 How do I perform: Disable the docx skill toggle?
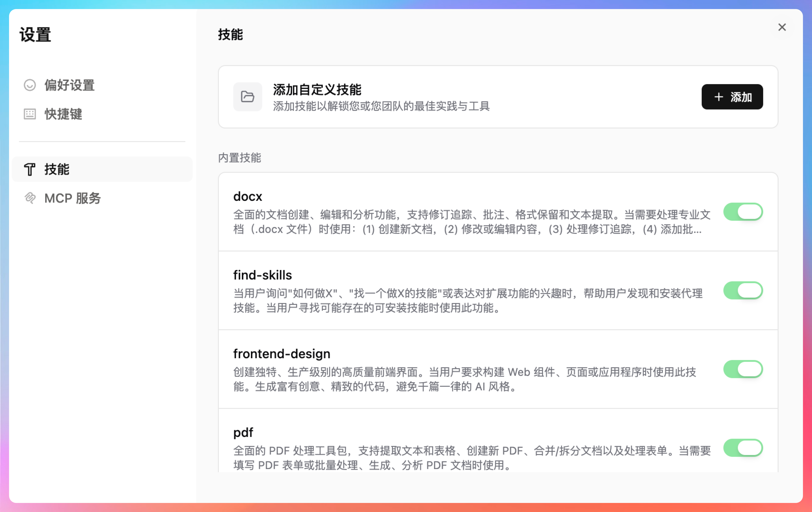[743, 212]
